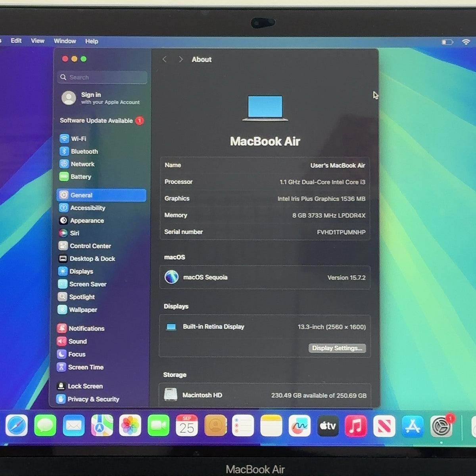
Task: Open Messages from the Dock
Action: click(x=45, y=426)
